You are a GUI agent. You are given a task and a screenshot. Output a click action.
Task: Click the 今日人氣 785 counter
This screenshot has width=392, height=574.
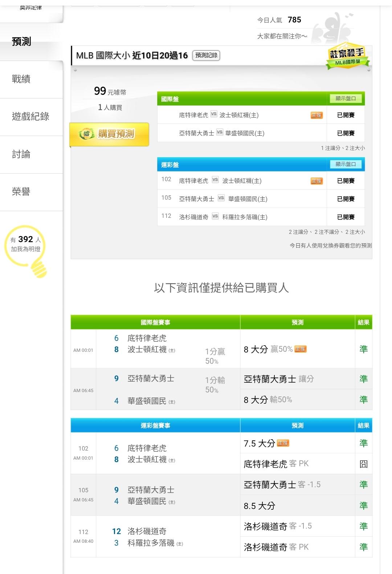point(279,20)
